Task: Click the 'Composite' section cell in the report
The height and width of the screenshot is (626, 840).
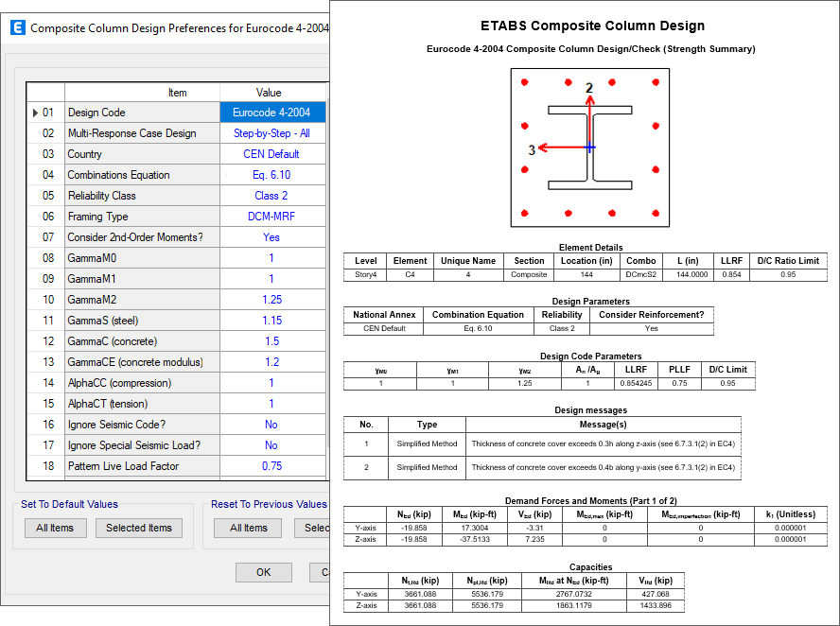Action: (529, 275)
